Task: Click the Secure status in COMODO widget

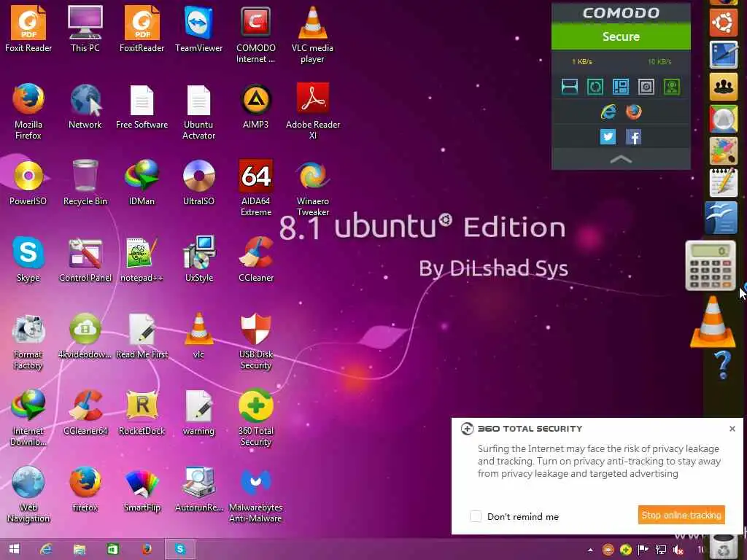Action: click(x=621, y=36)
